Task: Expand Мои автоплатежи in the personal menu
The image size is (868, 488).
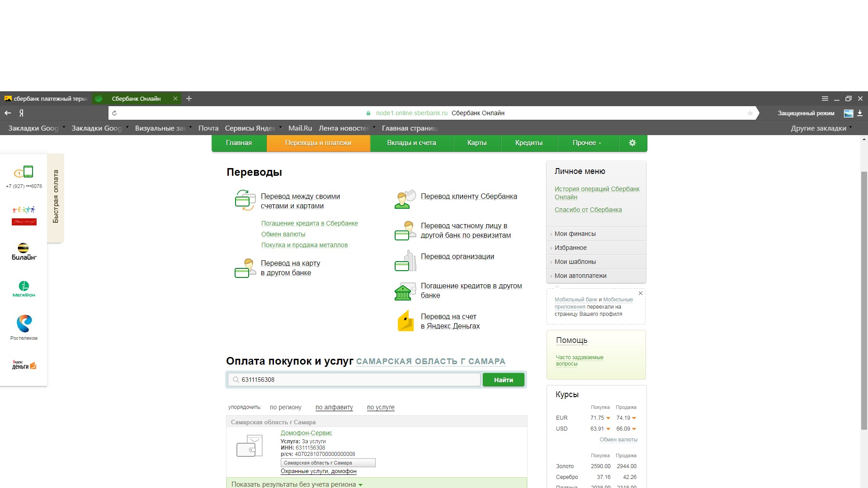Action: coord(596,276)
